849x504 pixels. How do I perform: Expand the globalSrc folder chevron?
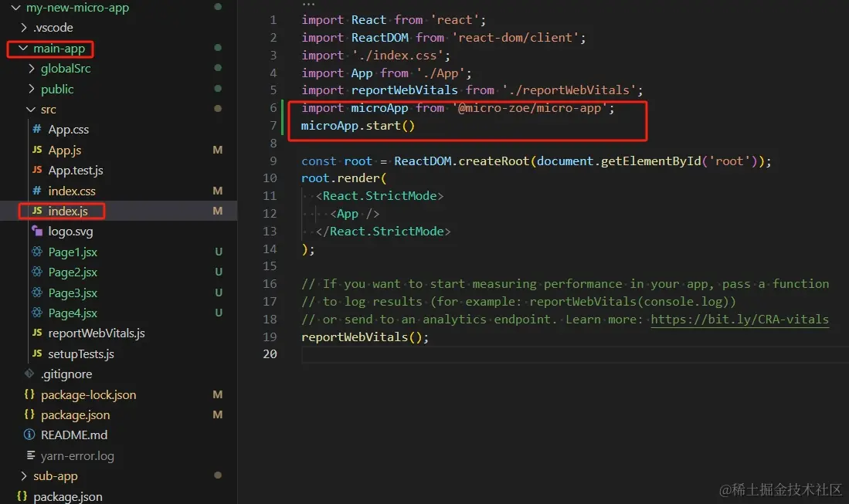(x=31, y=68)
